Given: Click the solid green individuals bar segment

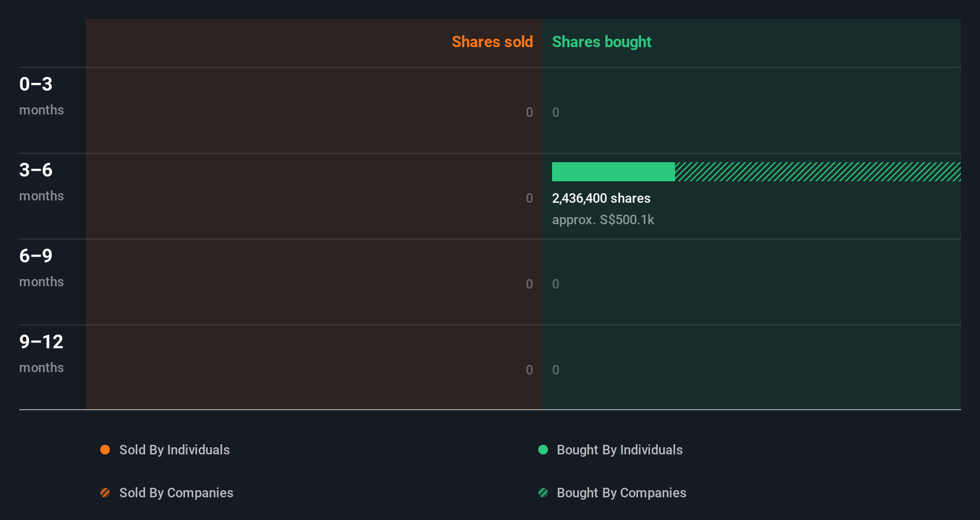Looking at the screenshot, I should pos(613,172).
